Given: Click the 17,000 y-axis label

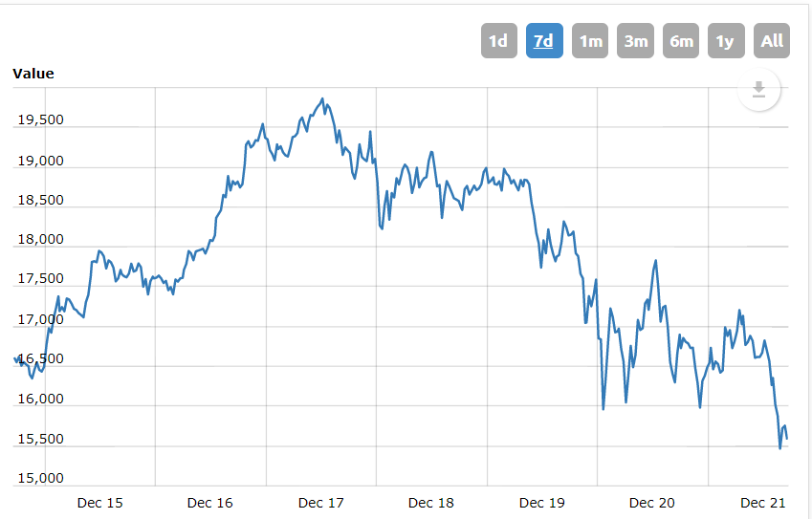Looking at the screenshot, I should (40, 320).
